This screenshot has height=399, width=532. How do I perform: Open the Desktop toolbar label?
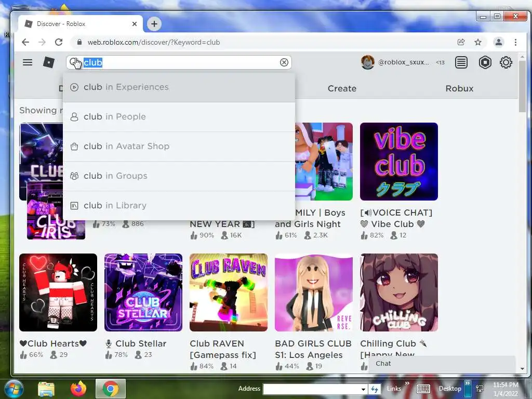(x=450, y=389)
